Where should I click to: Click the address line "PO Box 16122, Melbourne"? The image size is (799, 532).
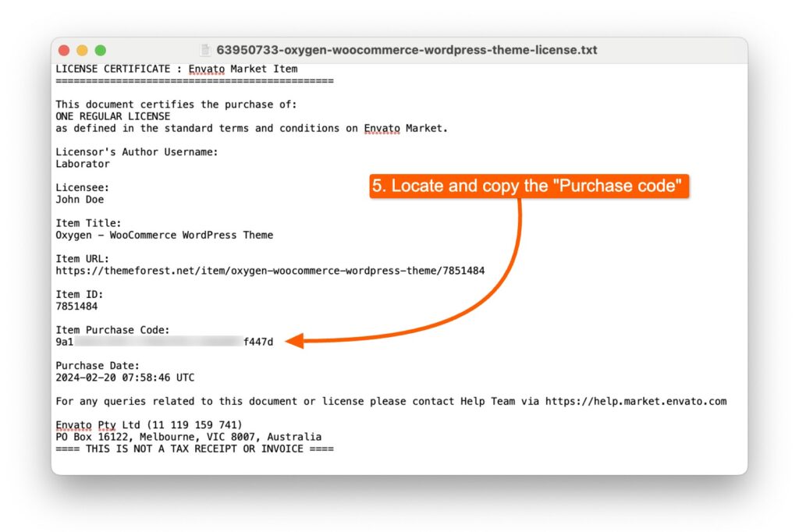189,437
